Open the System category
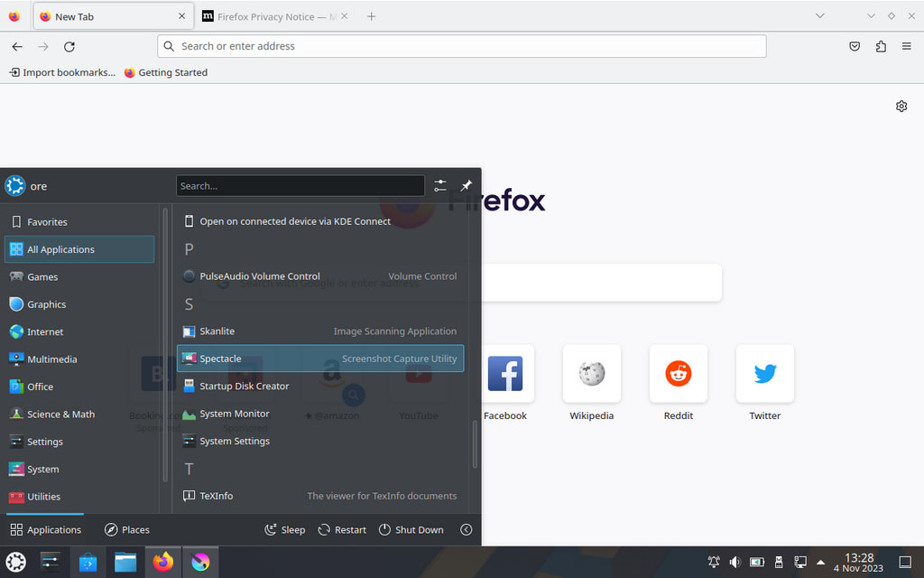Image resolution: width=924 pixels, height=578 pixels. [x=79, y=469]
